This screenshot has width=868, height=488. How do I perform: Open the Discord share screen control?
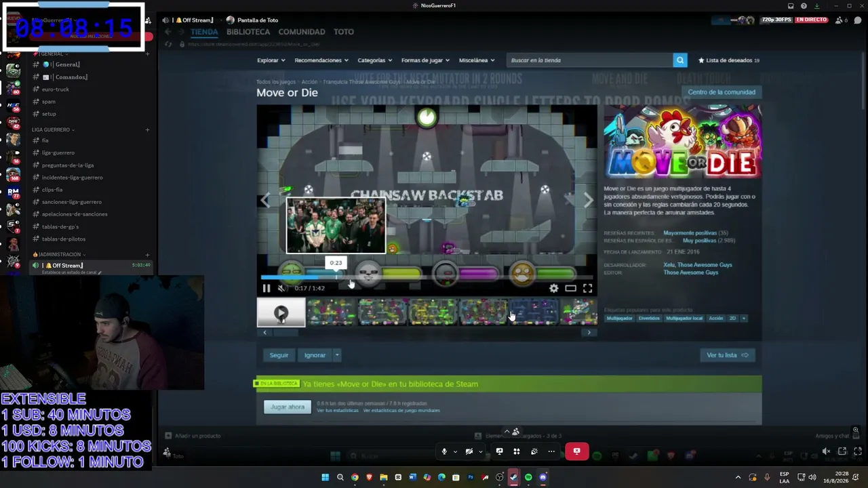499,451
